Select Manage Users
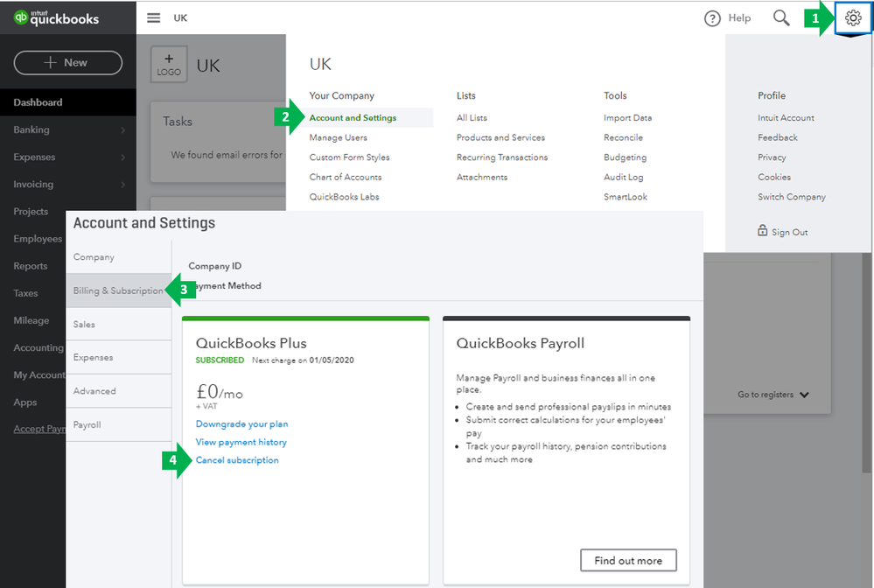This screenshot has height=588, width=874. click(x=339, y=137)
